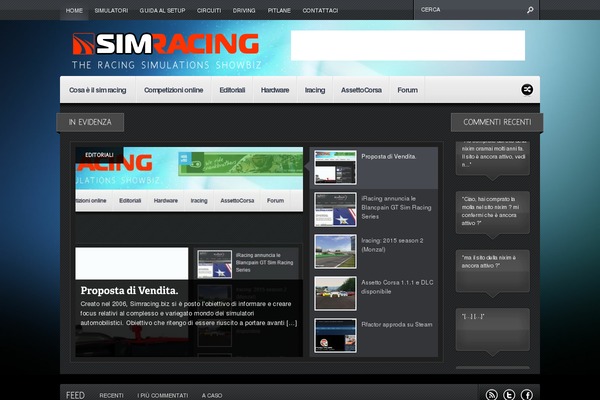Open comment starting 'Ciao, hai comprato la molla'

492,211
